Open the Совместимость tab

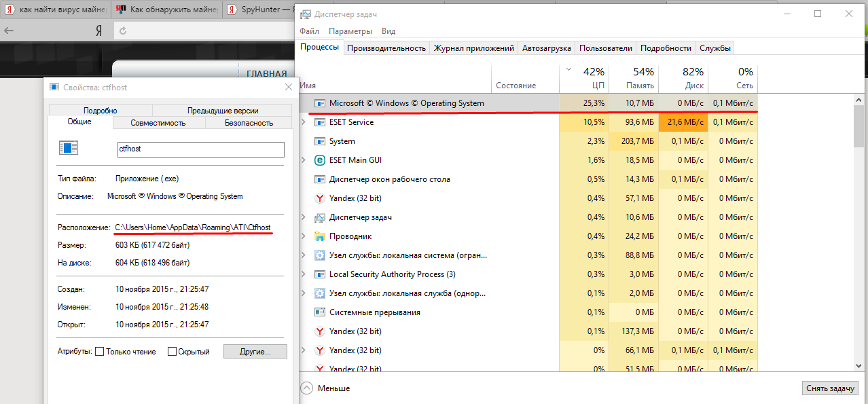(x=158, y=123)
